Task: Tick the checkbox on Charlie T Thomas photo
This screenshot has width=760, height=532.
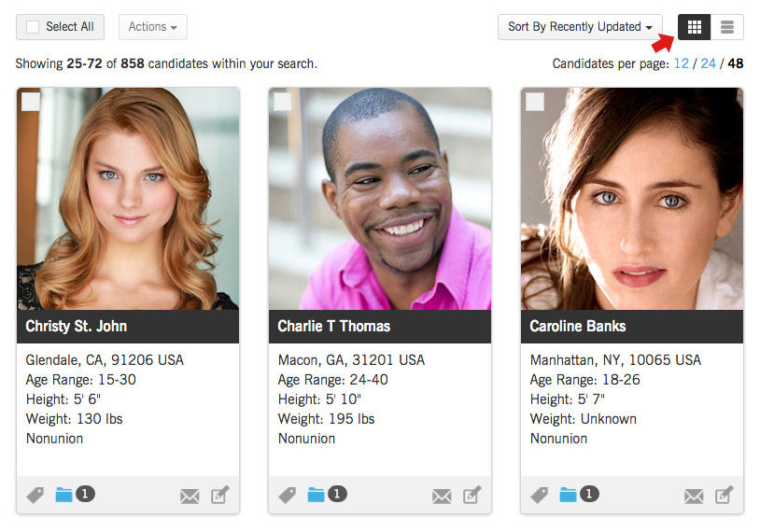Action: (x=283, y=102)
